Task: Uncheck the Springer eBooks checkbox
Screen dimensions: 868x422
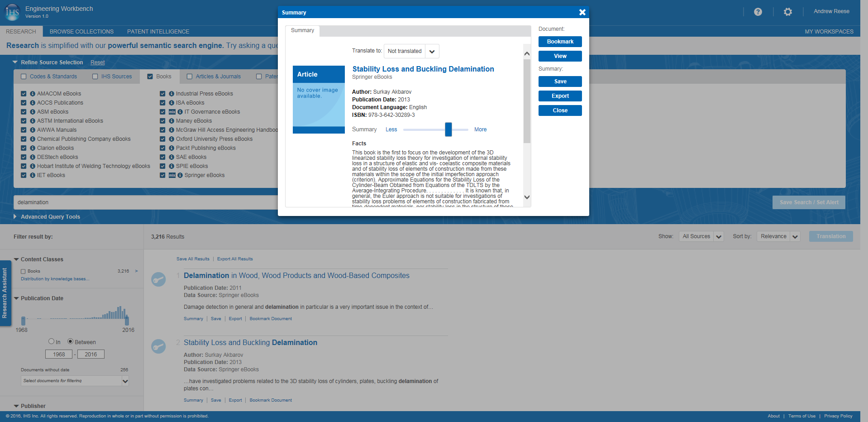Action: coord(162,175)
